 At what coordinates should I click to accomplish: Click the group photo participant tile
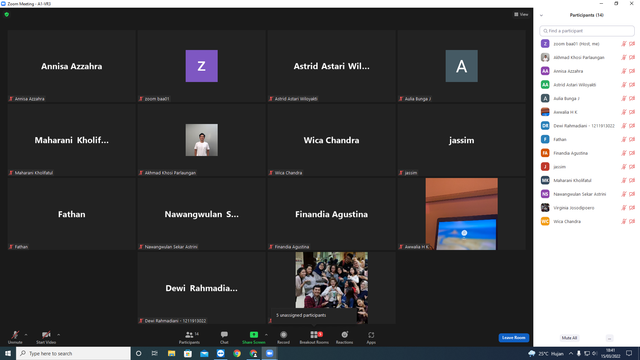[x=331, y=288]
